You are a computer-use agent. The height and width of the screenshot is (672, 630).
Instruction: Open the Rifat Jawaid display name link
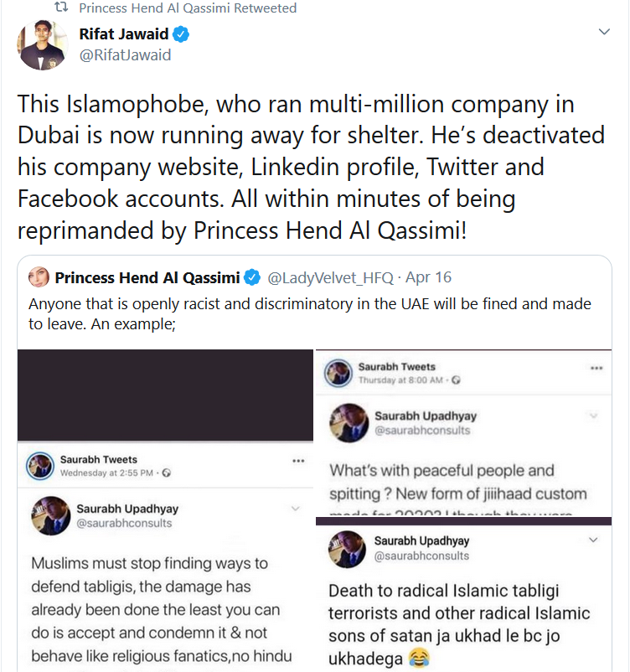click(x=124, y=35)
